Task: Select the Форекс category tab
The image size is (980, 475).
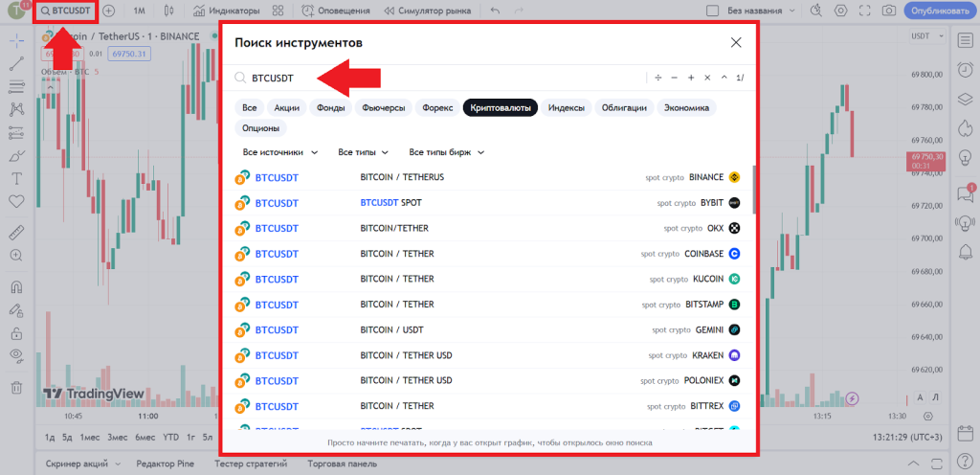Action: coord(437,107)
